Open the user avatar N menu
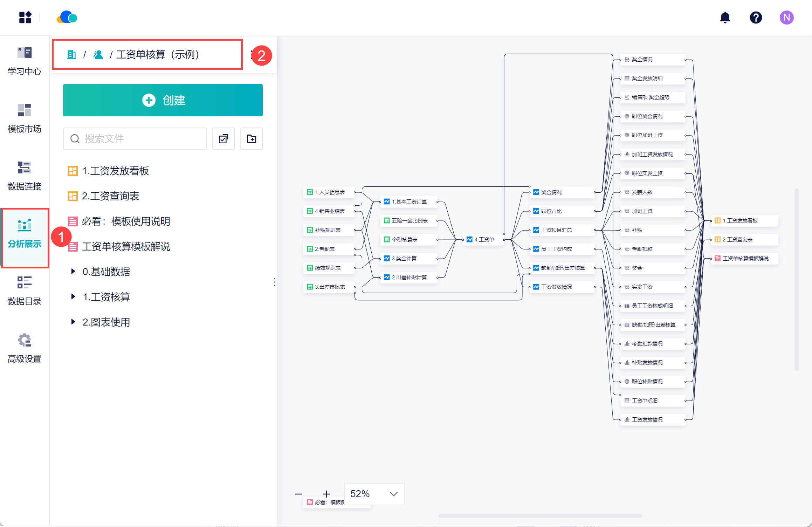The height and width of the screenshot is (527, 812). click(786, 18)
